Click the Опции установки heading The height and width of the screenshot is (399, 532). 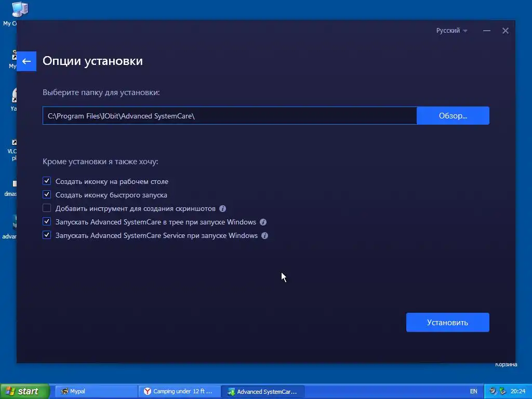pyautogui.click(x=92, y=61)
